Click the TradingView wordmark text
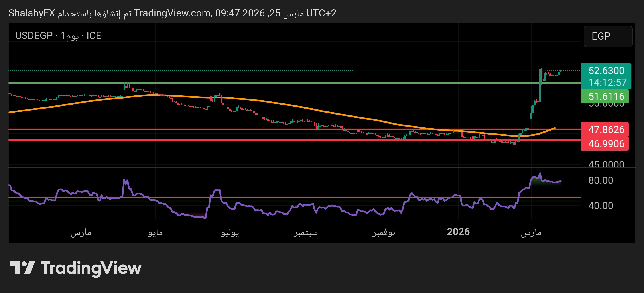644x293 pixels. coord(91,268)
